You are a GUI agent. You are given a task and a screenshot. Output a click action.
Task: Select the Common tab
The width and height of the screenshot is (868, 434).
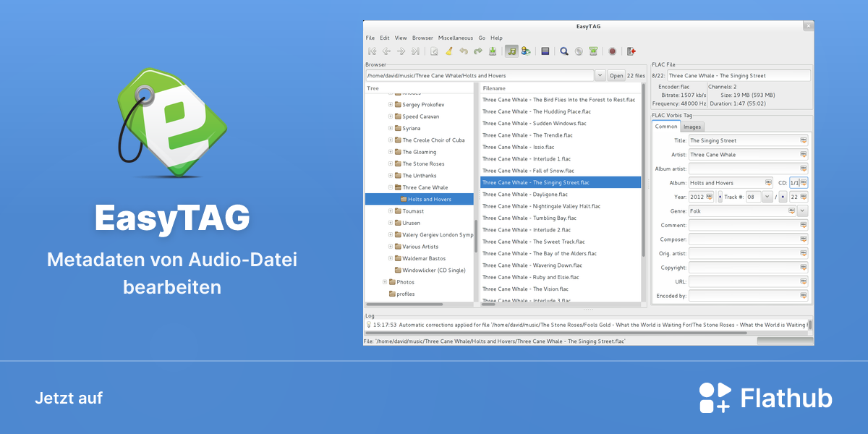[x=666, y=127]
